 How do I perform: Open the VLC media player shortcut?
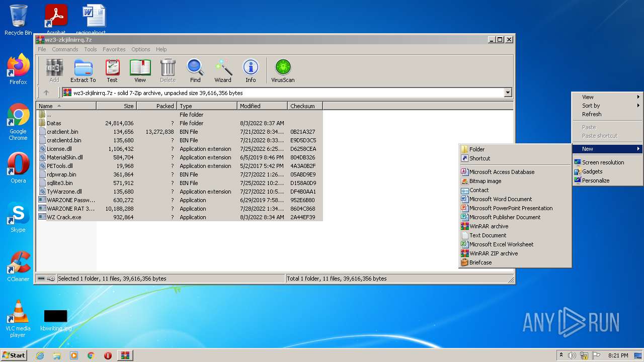coord(18,319)
